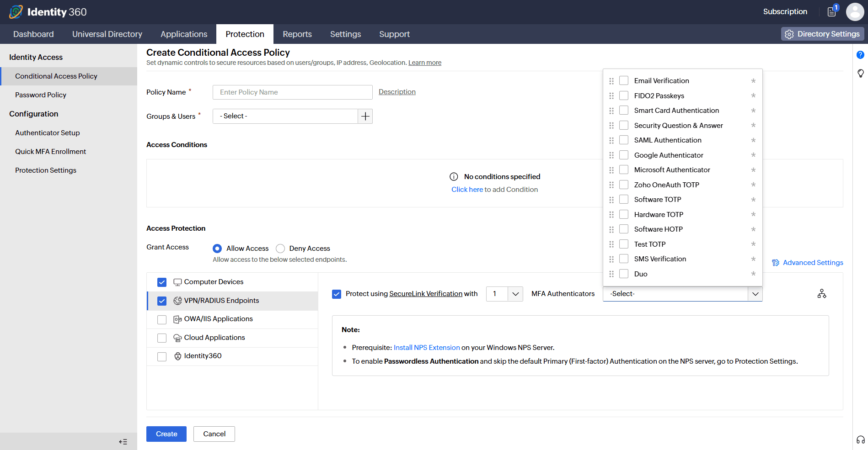Click the Identity 360 logo icon
The image size is (868, 450).
coord(16,12)
